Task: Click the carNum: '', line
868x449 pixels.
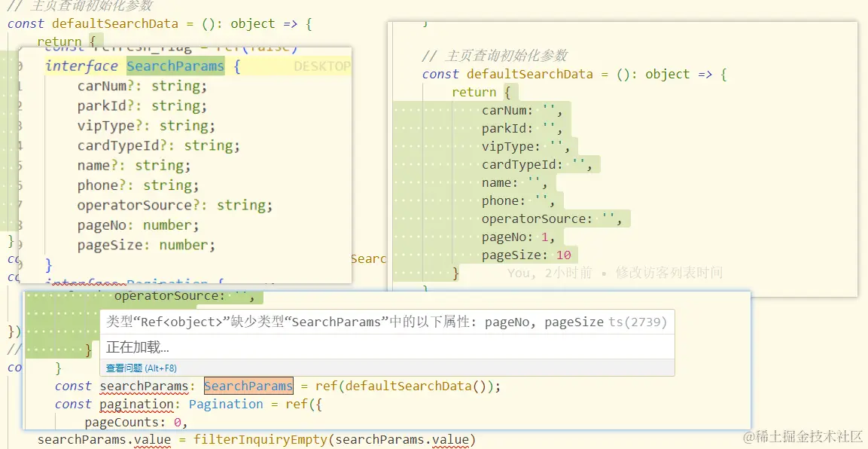Action: [x=522, y=110]
